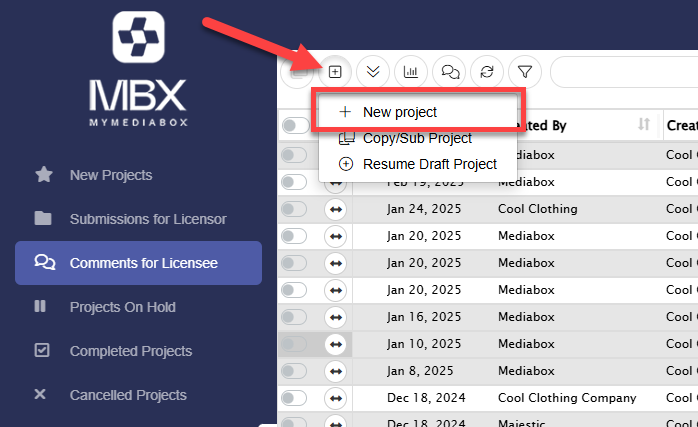Open the bar chart reports icon
This screenshot has height=427, width=698.
click(x=411, y=72)
